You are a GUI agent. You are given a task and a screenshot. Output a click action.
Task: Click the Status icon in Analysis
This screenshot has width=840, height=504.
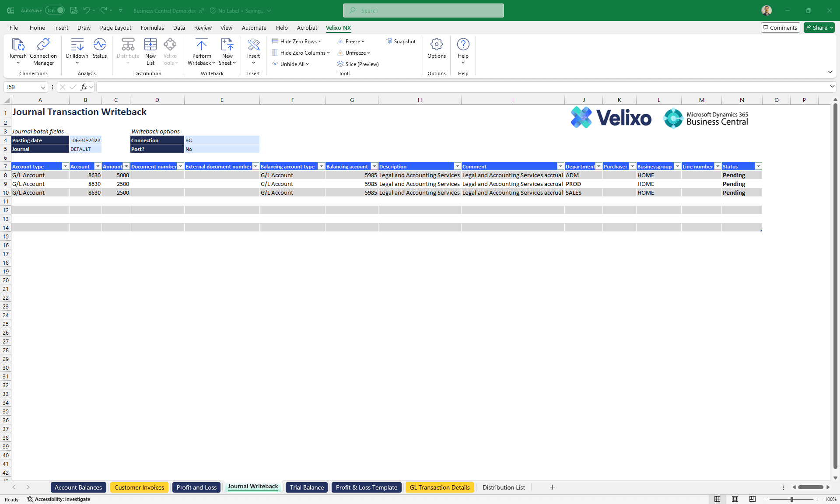(x=99, y=45)
